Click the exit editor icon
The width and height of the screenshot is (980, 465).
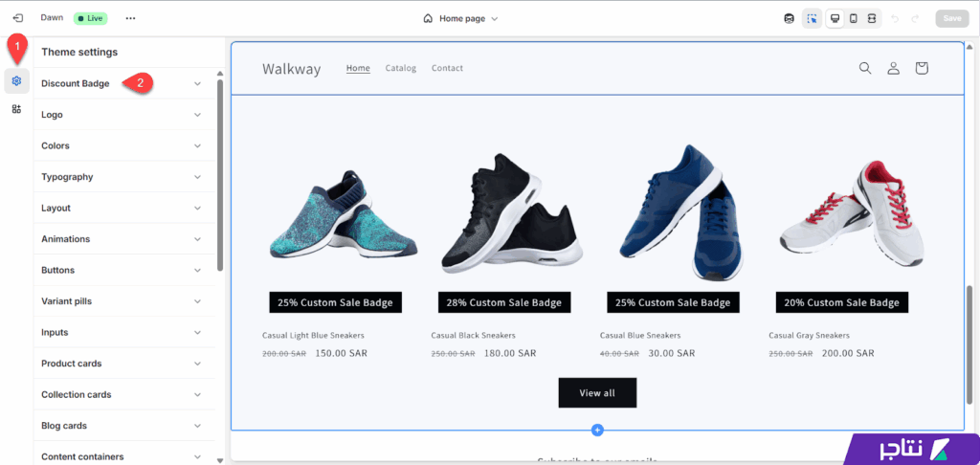click(17, 18)
